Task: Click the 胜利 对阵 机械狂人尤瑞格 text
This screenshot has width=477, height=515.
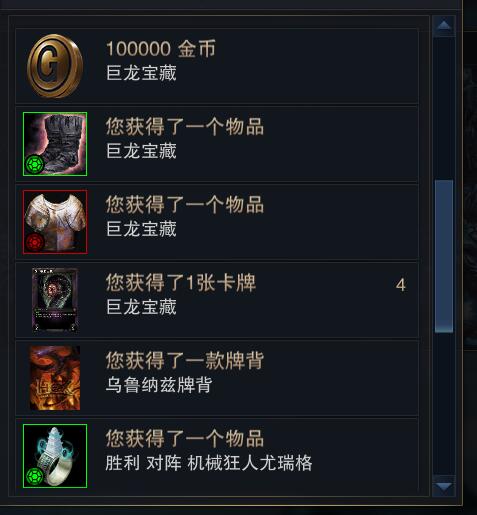Action: coord(209,463)
